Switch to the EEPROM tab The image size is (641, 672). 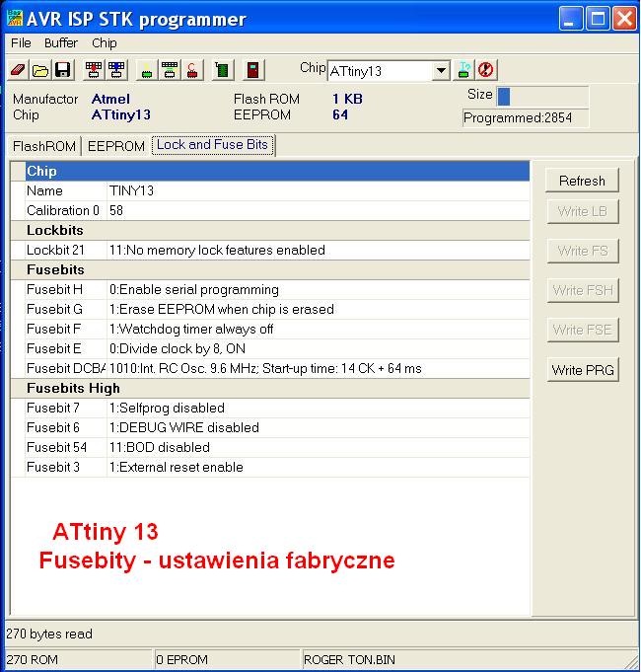116,146
